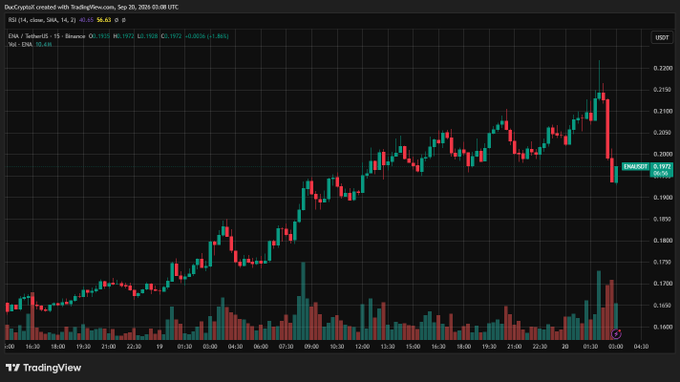Click the 0.1700 price axis label
This screenshot has width=680, height=382.
click(x=663, y=284)
